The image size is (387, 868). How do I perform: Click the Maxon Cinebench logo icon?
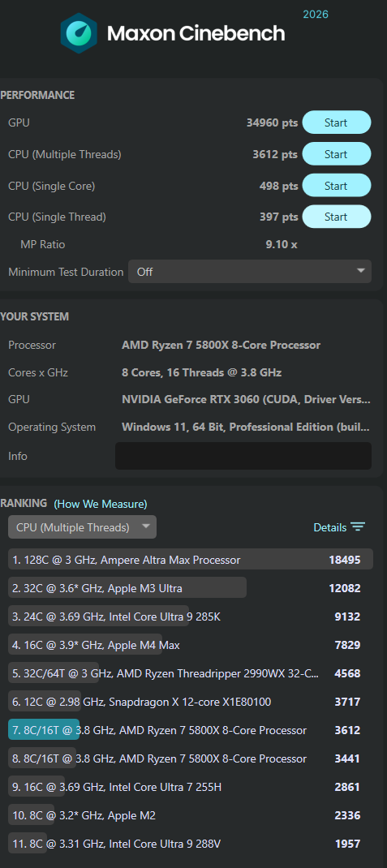(79, 33)
